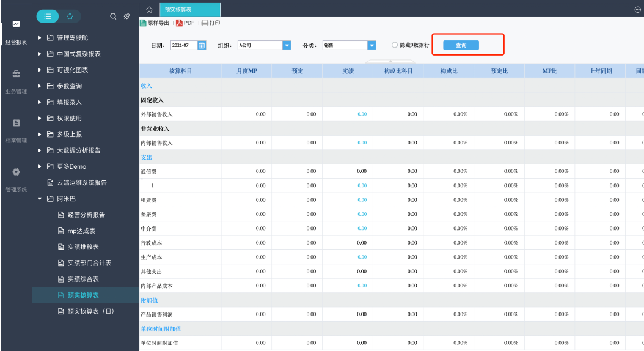Image resolution: width=644 pixels, height=351 pixels.
Task: Expand the 管理驾驶舱 folder
Action: pyautogui.click(x=40, y=38)
